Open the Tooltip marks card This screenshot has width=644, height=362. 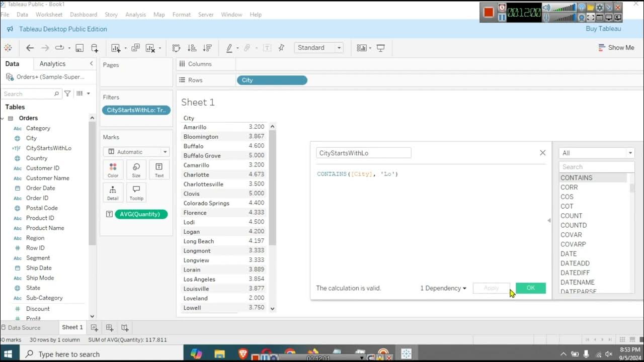[136, 192]
